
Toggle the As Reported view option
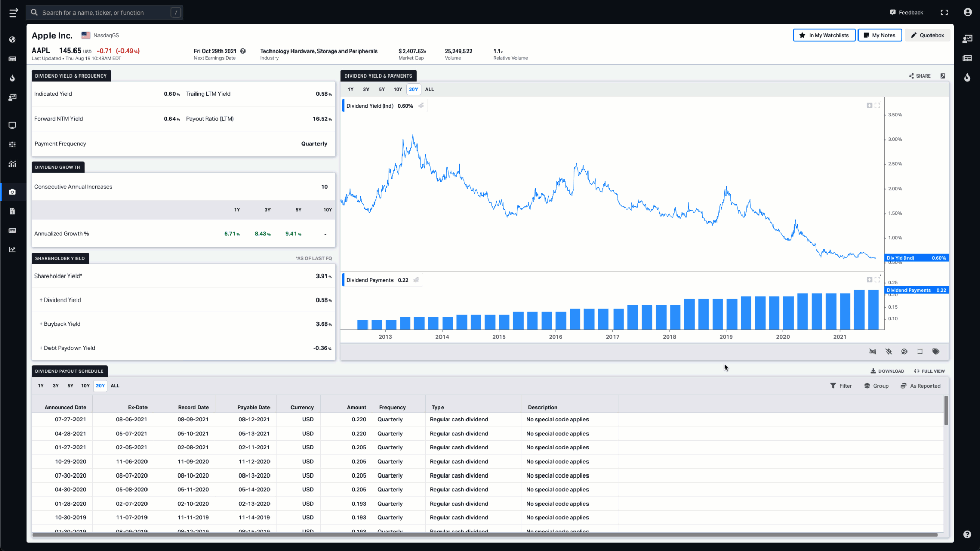click(921, 386)
